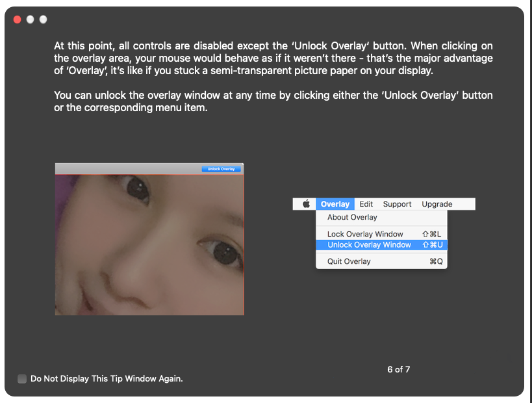Open the Support menu
Image resolution: width=532 pixels, height=403 pixels.
(x=397, y=204)
